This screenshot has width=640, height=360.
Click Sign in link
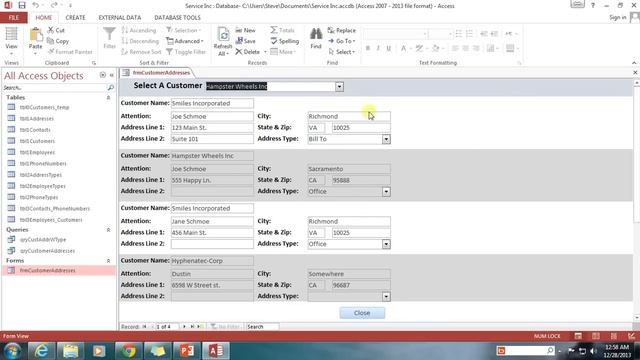[617, 17]
